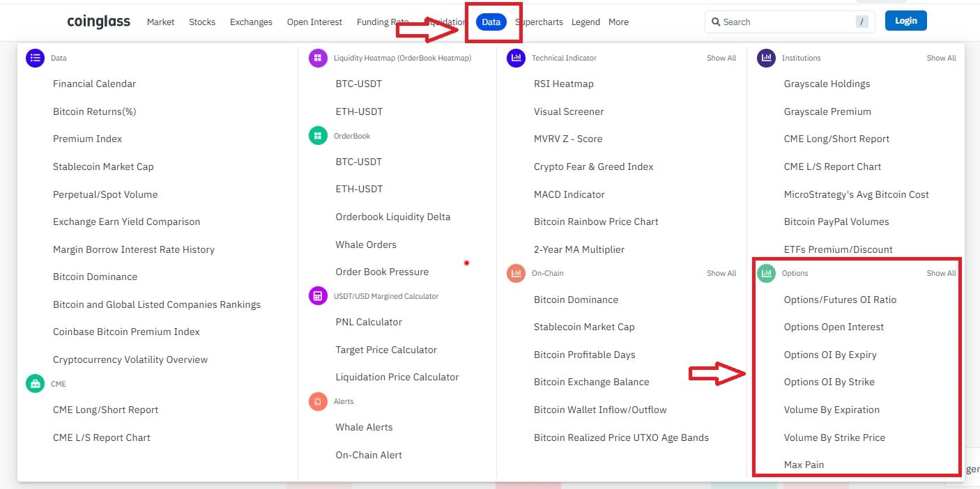Click the Login button

(906, 21)
